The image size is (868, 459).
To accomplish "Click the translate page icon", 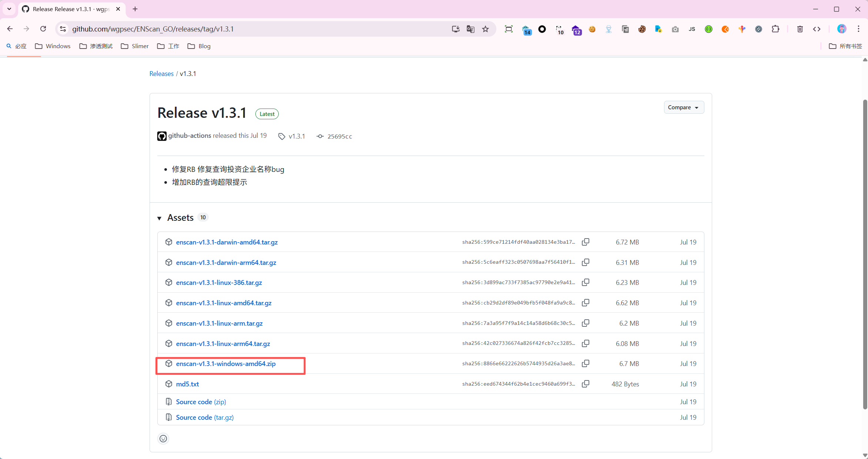I will coord(470,29).
